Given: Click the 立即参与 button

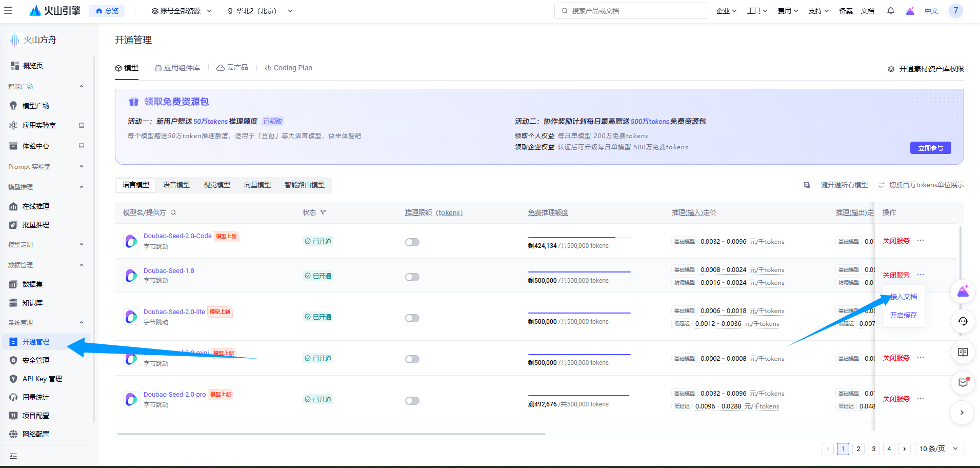Looking at the screenshot, I should pos(930,148).
